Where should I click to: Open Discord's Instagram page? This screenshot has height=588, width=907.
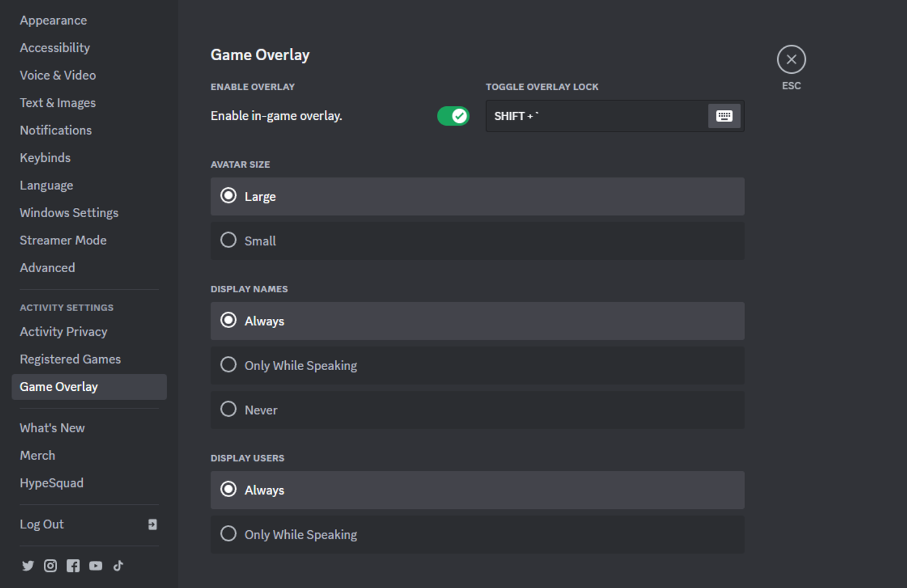pyautogui.click(x=50, y=566)
